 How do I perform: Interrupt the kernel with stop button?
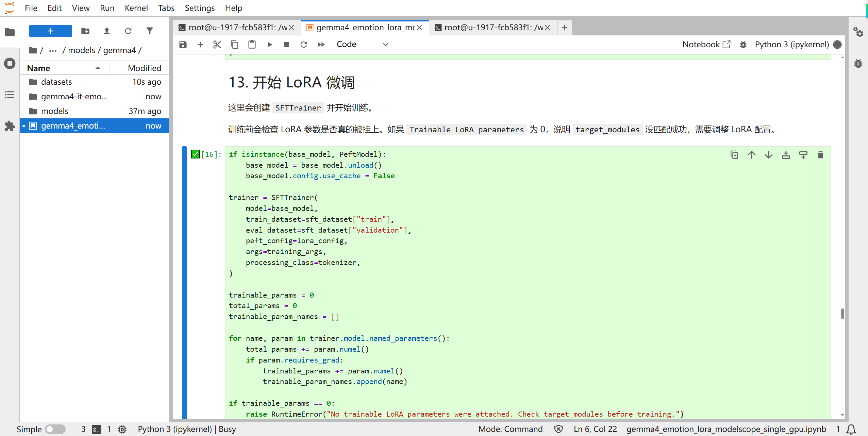pos(286,45)
